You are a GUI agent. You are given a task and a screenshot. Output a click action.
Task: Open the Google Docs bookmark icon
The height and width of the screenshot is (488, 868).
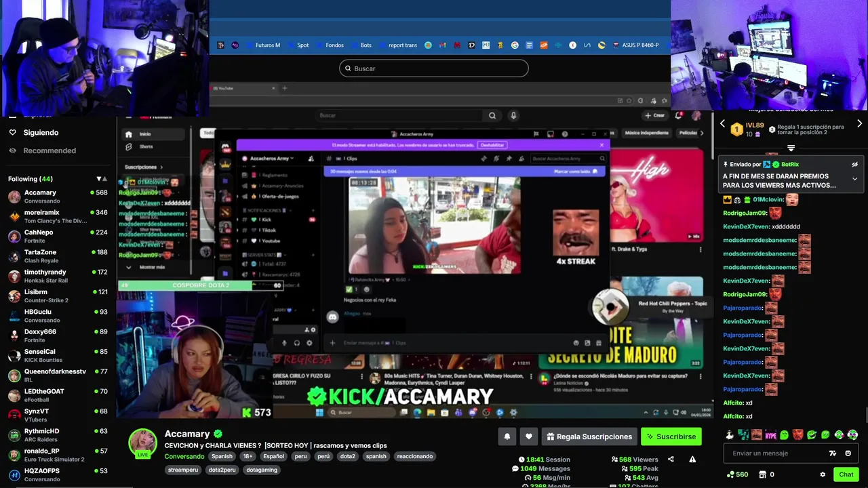tap(529, 45)
